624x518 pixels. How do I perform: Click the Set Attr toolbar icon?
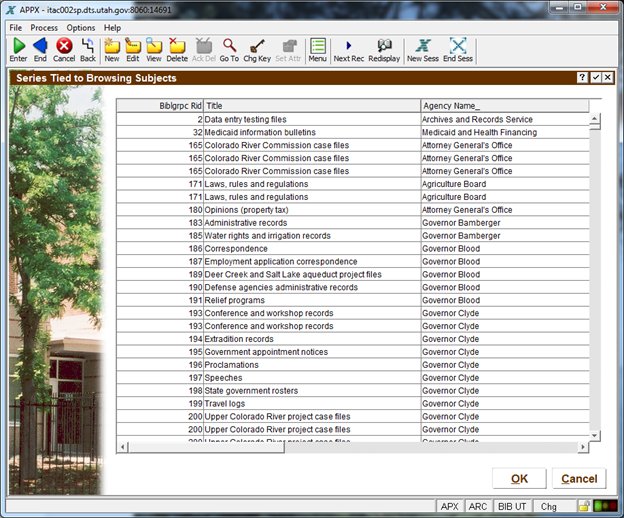pos(289,46)
